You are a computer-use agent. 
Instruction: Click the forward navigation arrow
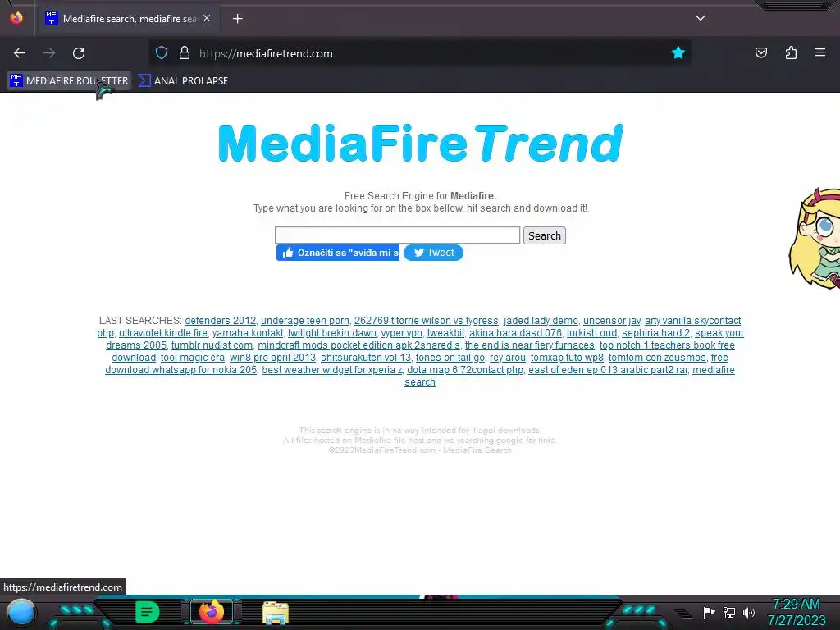click(x=49, y=53)
